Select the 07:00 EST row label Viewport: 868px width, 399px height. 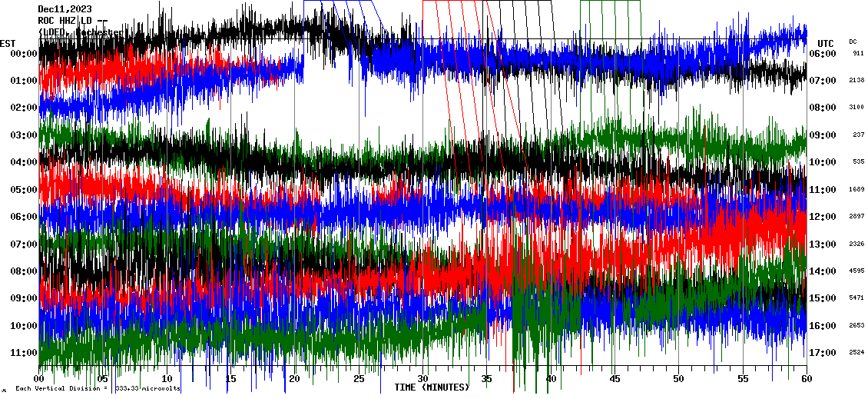tap(24, 244)
